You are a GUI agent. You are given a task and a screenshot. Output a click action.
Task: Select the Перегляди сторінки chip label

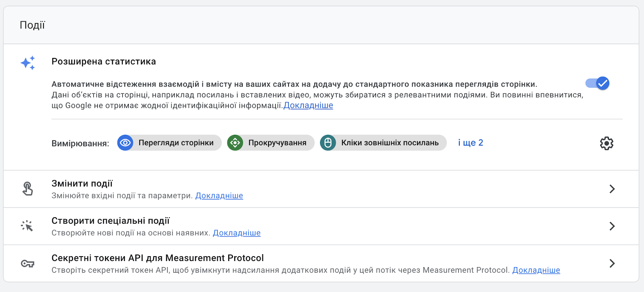coord(176,143)
